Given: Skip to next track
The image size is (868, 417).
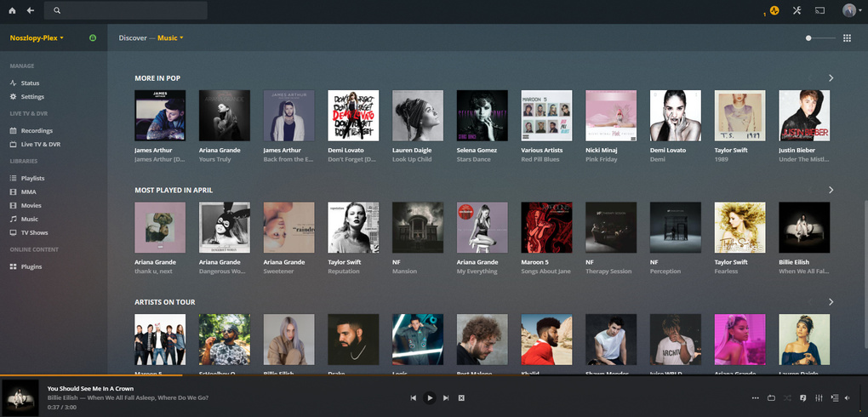Looking at the screenshot, I should (x=446, y=397).
